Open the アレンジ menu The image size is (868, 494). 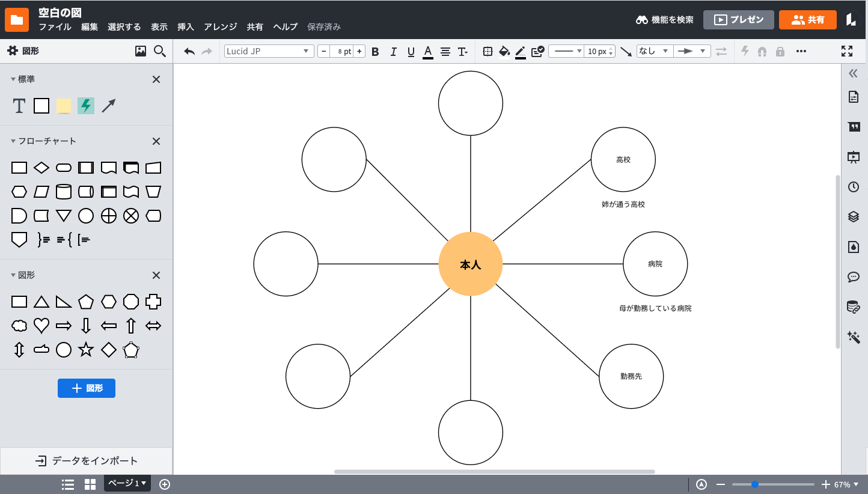pyautogui.click(x=220, y=26)
